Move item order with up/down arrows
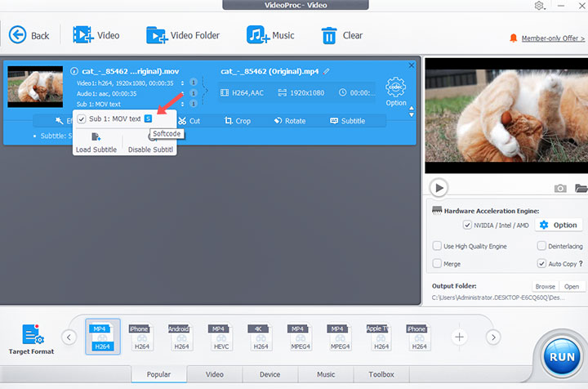Image resolution: width=588 pixels, height=389 pixels. click(x=412, y=111)
